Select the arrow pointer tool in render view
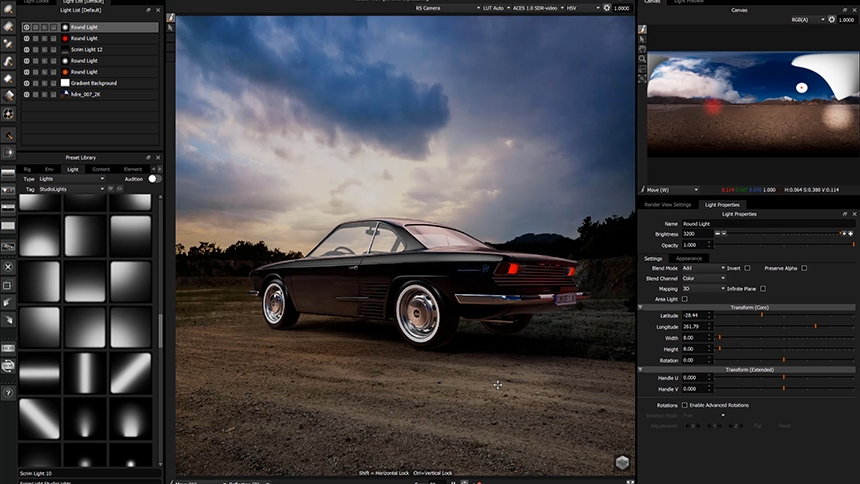Viewport: 860px width, 484px height. pyautogui.click(x=171, y=28)
